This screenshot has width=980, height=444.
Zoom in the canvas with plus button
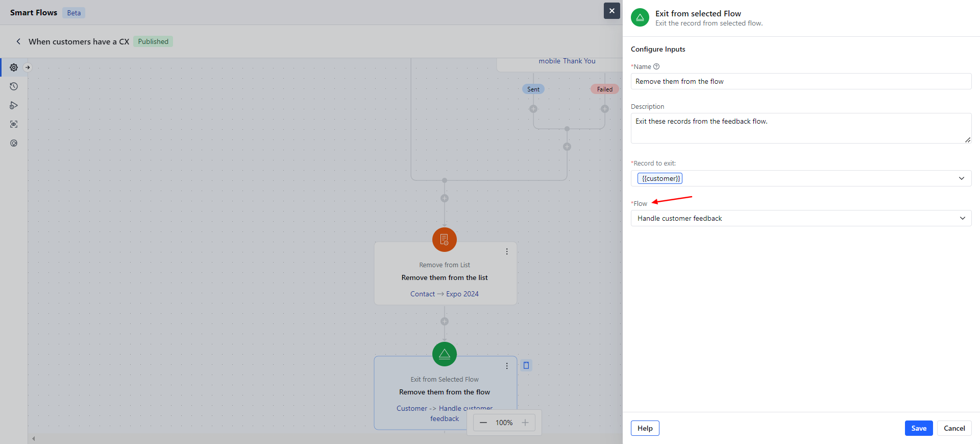[525, 423]
